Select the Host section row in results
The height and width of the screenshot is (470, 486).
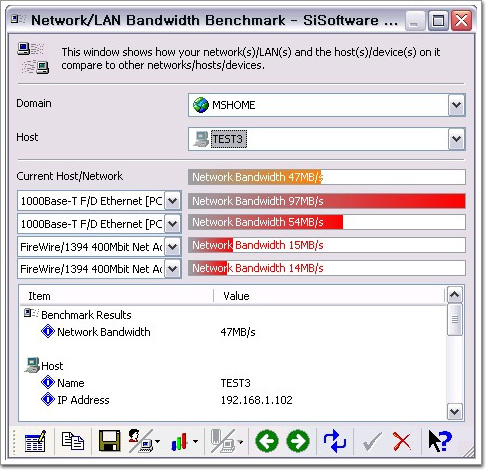(232, 366)
